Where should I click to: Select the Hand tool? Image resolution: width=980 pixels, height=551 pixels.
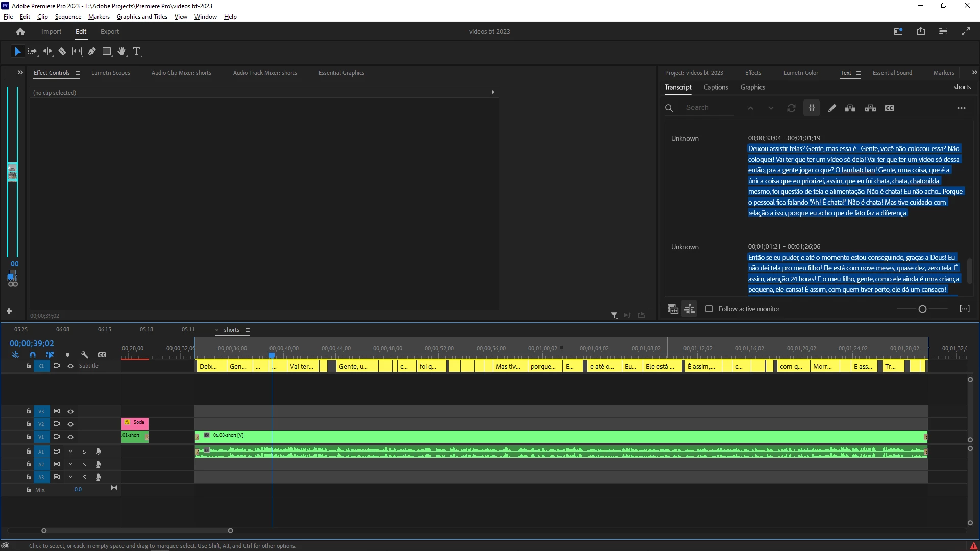click(121, 51)
